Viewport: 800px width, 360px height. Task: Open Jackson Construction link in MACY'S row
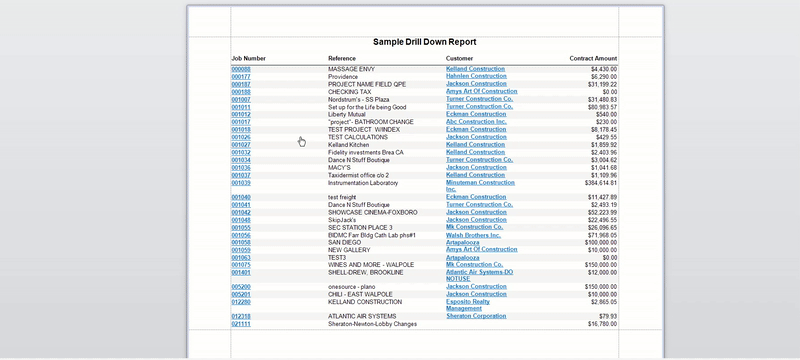[x=476, y=168]
